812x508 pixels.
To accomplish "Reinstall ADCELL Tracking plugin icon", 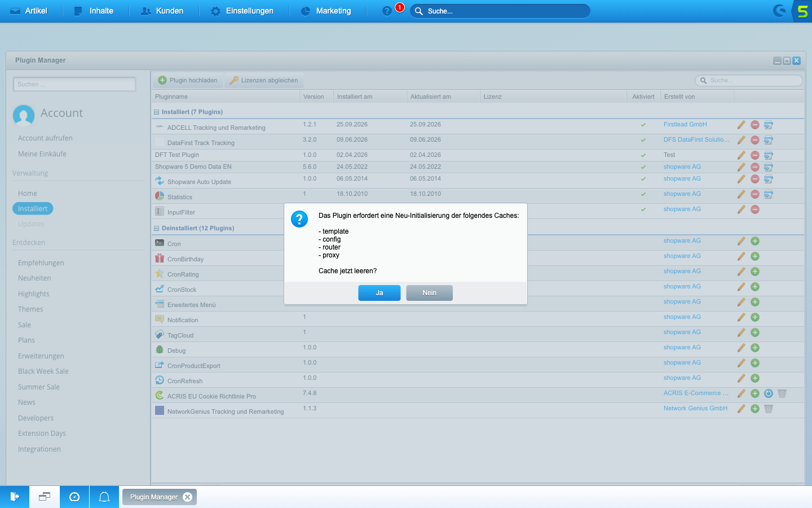I will pos(769,125).
